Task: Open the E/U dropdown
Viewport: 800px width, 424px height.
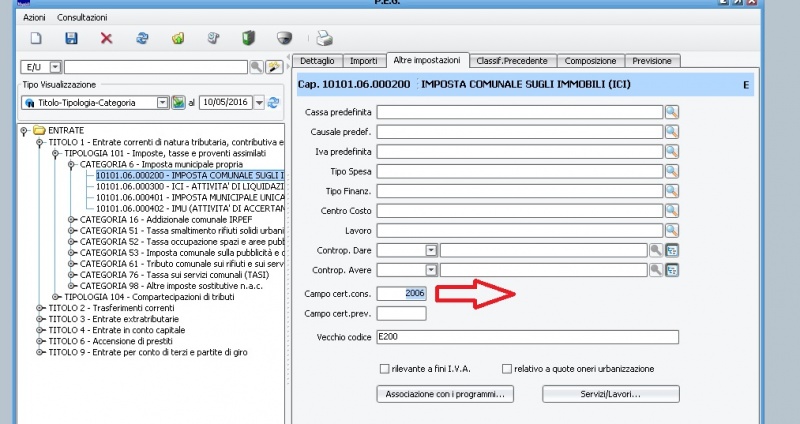Action: (x=54, y=67)
